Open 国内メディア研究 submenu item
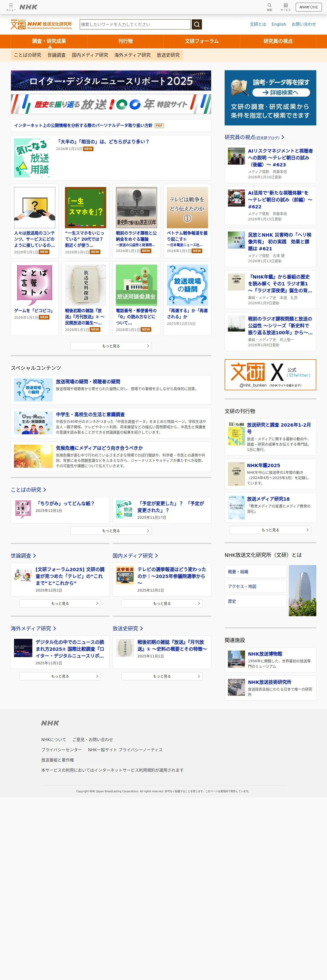The height and width of the screenshot is (980, 327). point(90,55)
